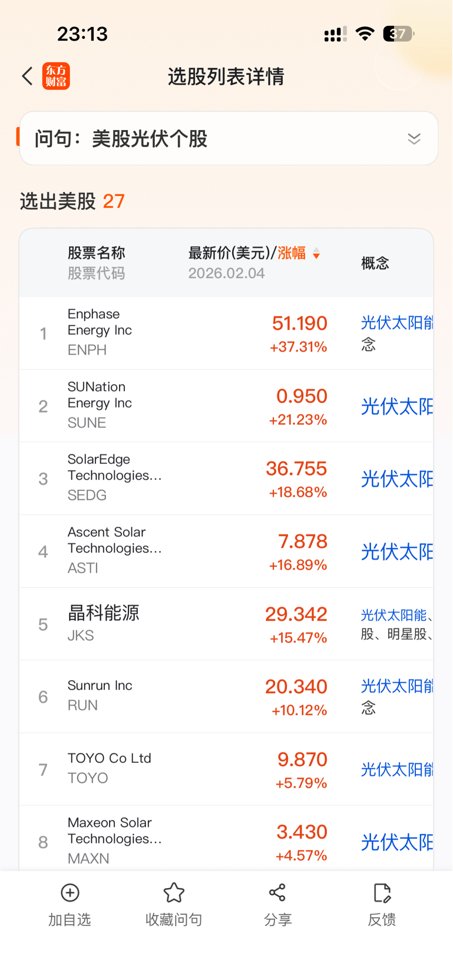This screenshot has width=453, height=980.
Task: Toggle 涨幅 sort order arrow
Action: tap(316, 254)
